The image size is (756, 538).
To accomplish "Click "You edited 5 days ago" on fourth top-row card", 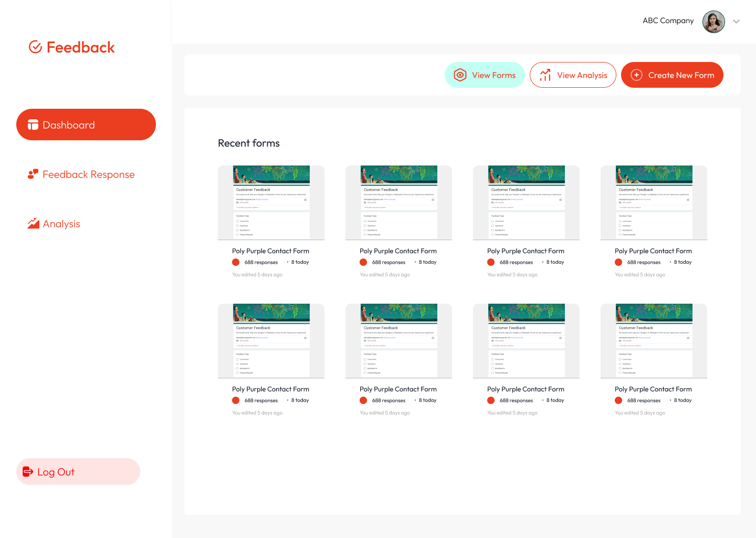I will [x=640, y=275].
